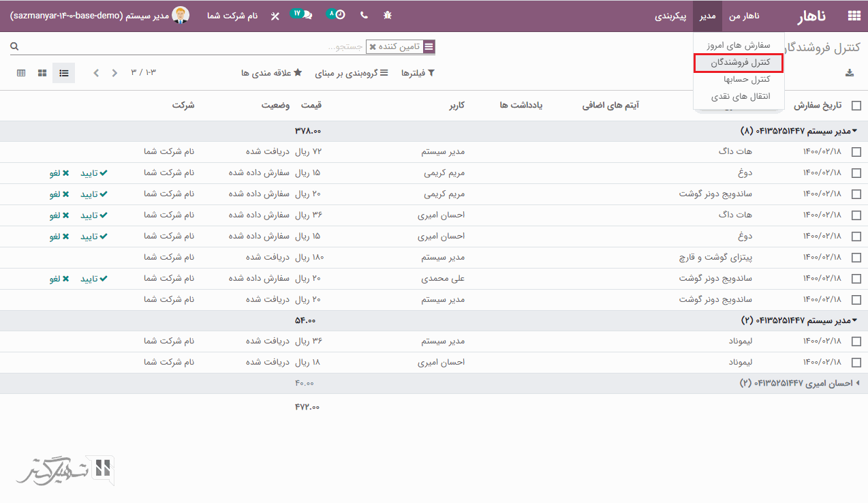This screenshot has width=868, height=503.
Task: Open the debug bug icon
Action: point(386,14)
